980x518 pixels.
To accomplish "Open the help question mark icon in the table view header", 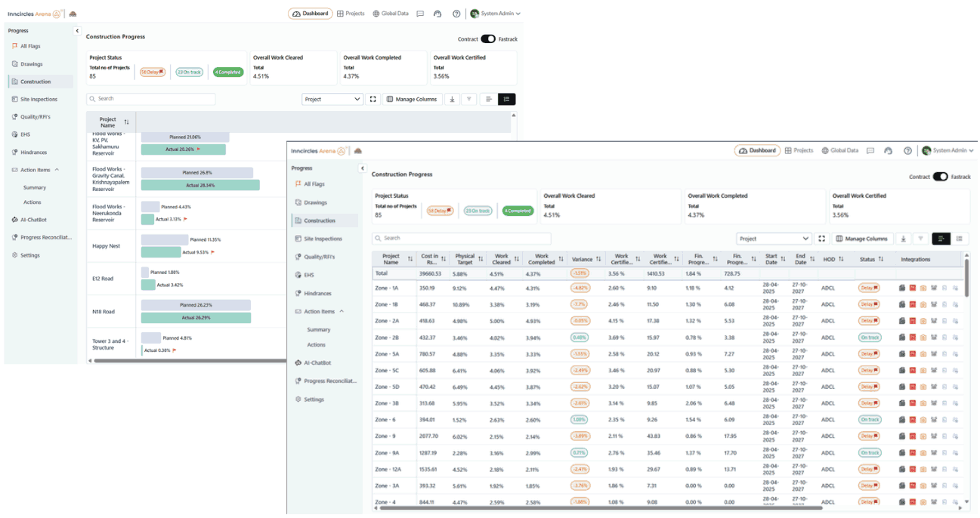I will coord(907,151).
